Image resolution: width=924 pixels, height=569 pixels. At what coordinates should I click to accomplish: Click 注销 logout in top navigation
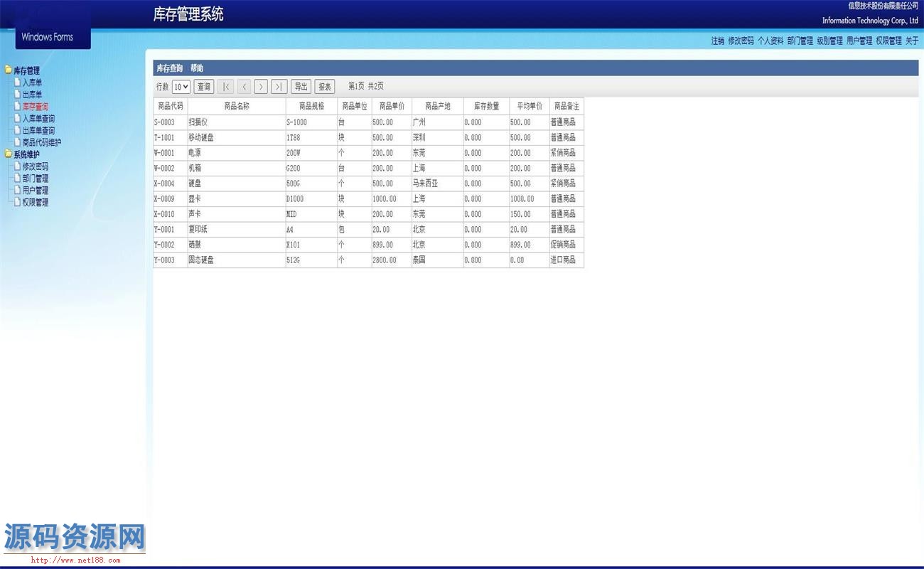[x=718, y=41]
